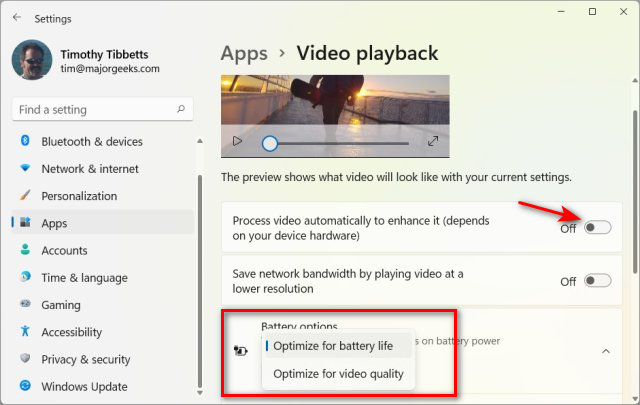Open Network & internet settings
Viewport: 640px width, 405px height.
tap(90, 169)
